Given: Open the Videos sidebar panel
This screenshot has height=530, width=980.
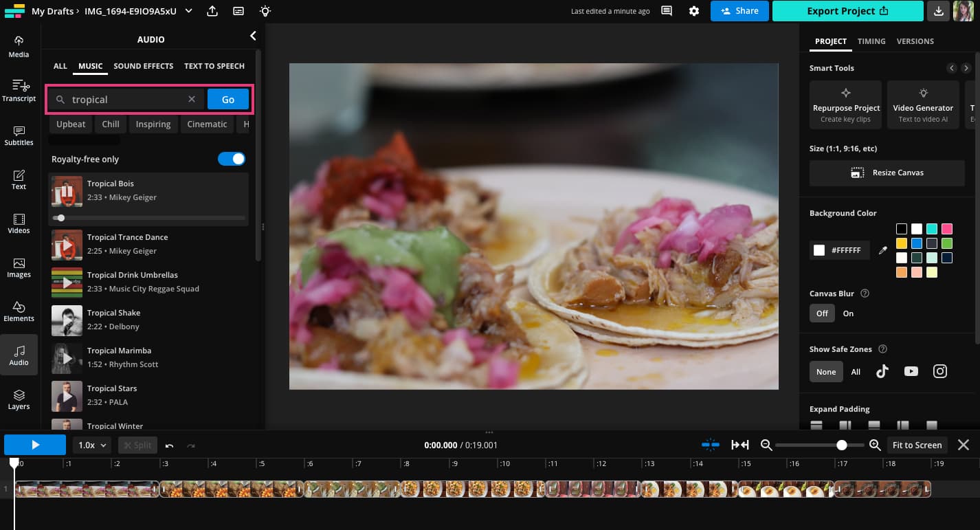Looking at the screenshot, I should coord(19,223).
